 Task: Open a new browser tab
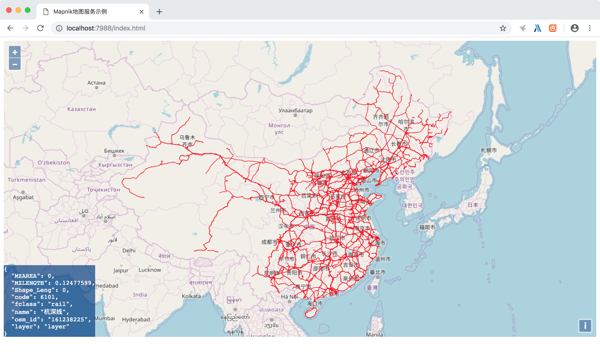(159, 12)
